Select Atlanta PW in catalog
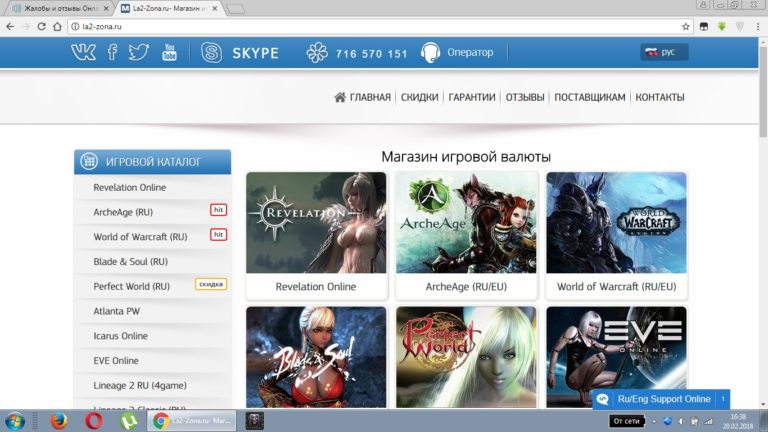Image resolution: width=768 pixels, height=432 pixels. click(x=117, y=311)
